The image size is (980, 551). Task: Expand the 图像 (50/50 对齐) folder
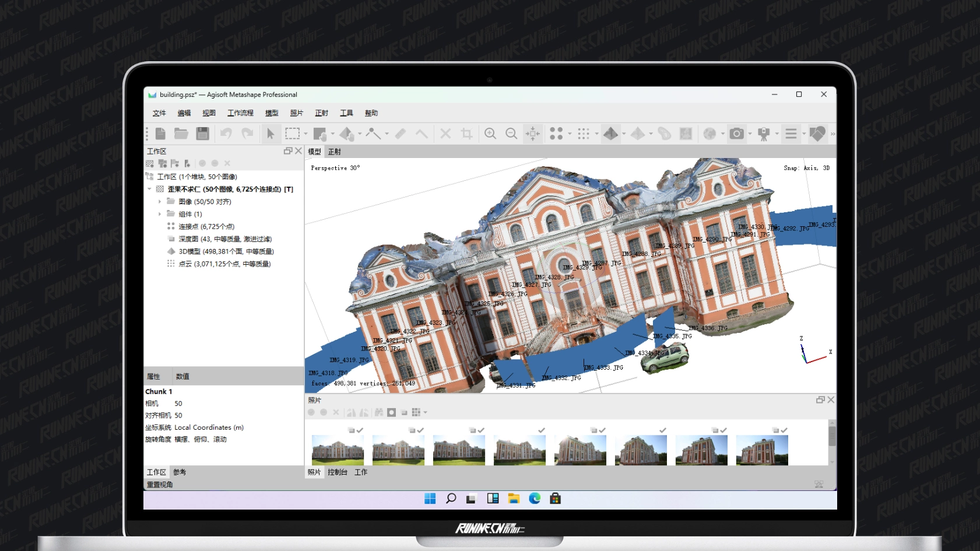(x=160, y=202)
